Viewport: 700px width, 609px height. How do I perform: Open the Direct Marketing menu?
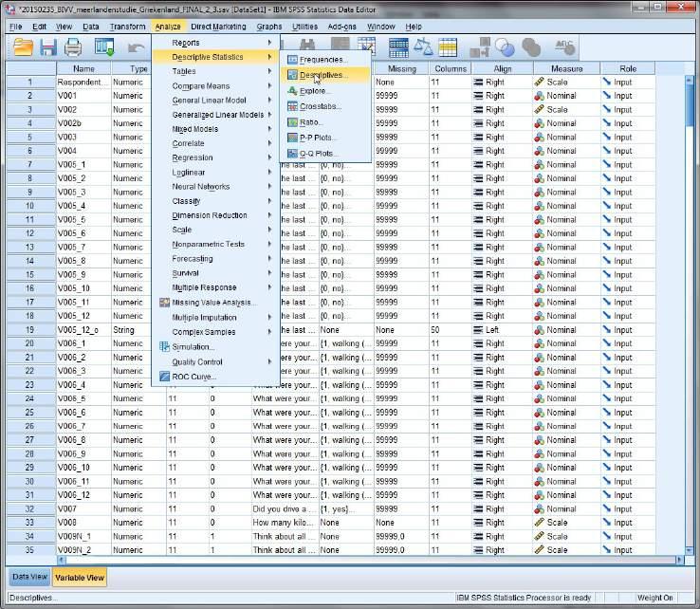coord(218,27)
